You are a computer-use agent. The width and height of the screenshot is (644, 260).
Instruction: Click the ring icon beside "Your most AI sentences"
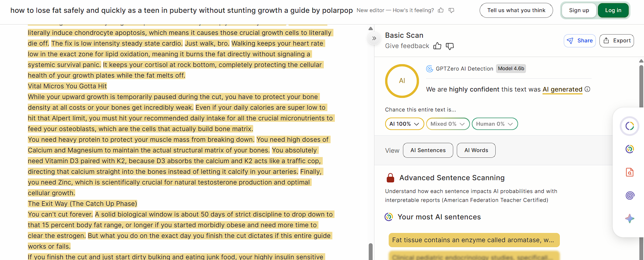[x=389, y=217]
